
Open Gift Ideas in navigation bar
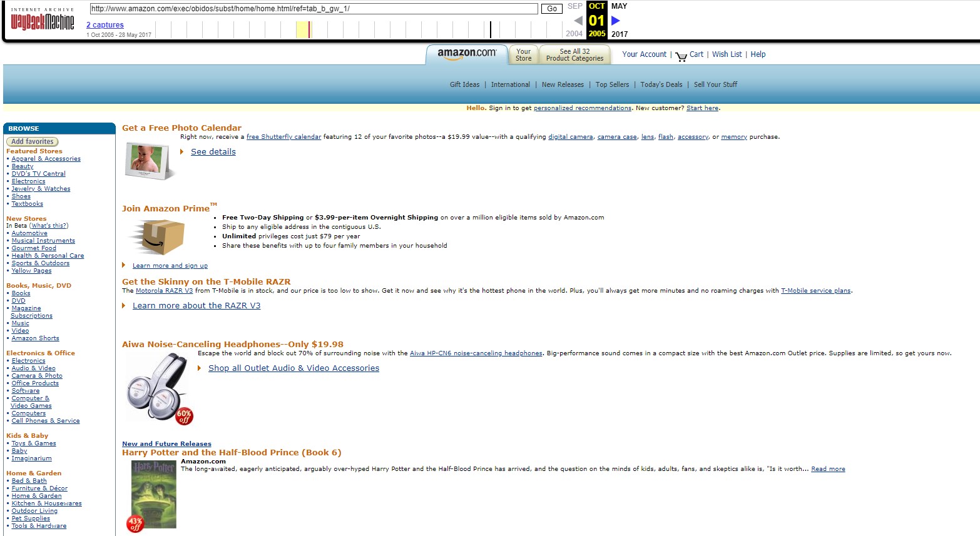[464, 84]
